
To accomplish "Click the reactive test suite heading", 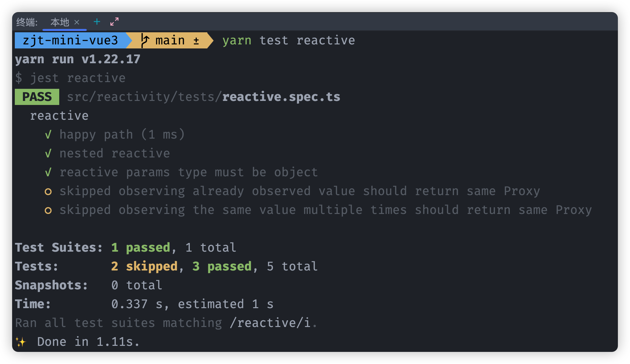I will tap(59, 116).
